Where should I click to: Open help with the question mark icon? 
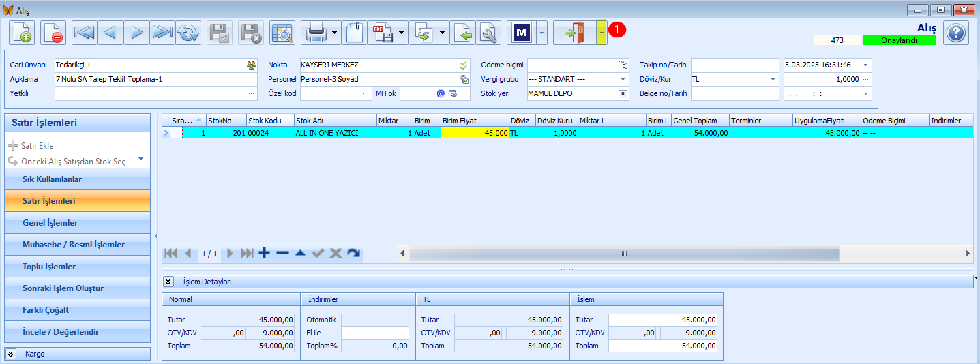pos(956,33)
